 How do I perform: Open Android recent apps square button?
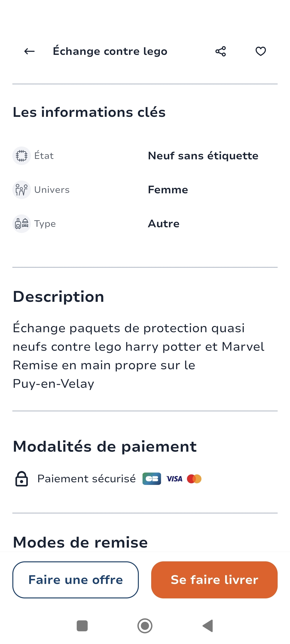pyautogui.click(x=82, y=626)
